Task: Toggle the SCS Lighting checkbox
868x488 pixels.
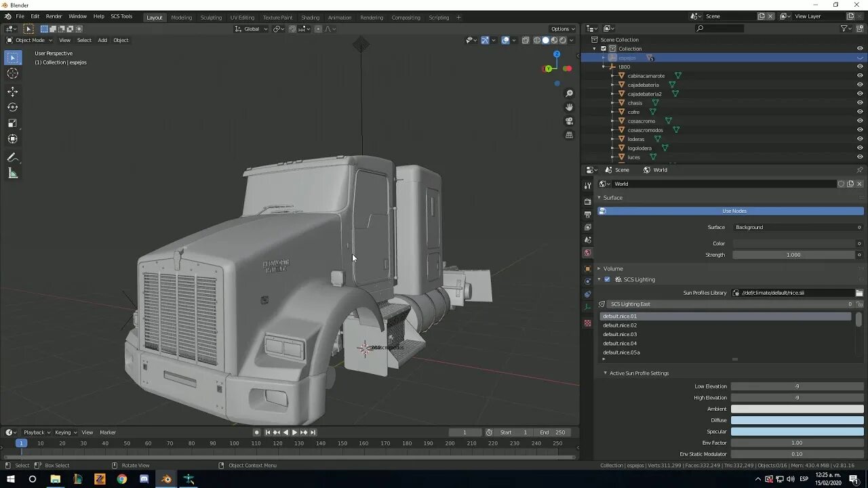Action: pyautogui.click(x=608, y=279)
